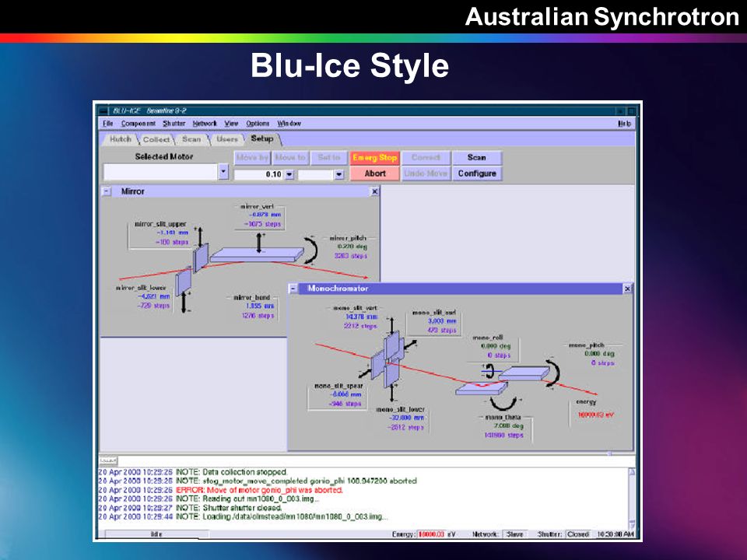The image size is (747, 560).
Task: Collapse the Monochromator panel with minus icon
Action: tap(293, 289)
